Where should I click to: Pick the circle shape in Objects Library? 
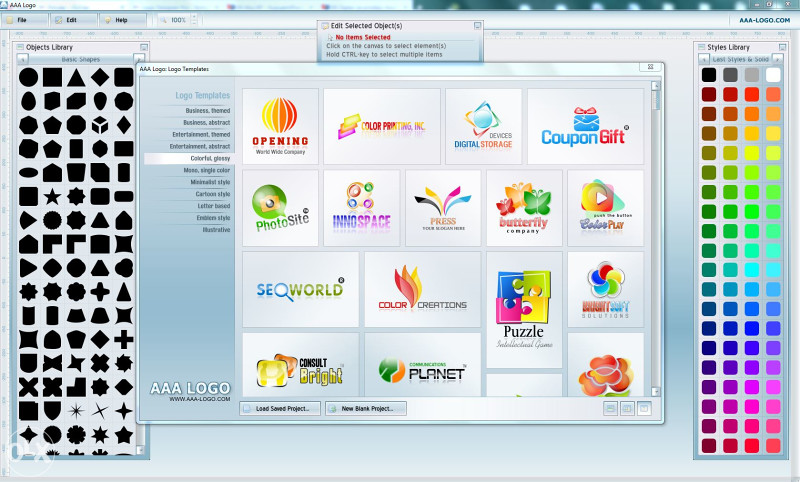point(29,78)
